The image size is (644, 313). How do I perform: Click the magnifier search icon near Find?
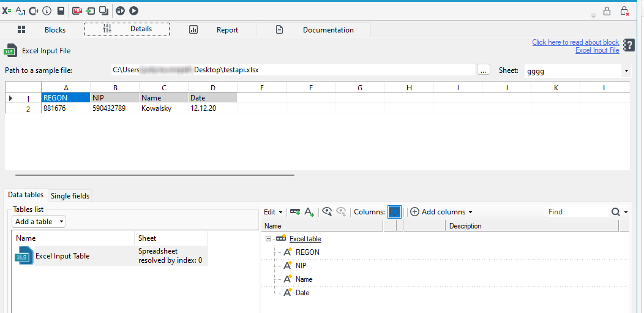(615, 212)
